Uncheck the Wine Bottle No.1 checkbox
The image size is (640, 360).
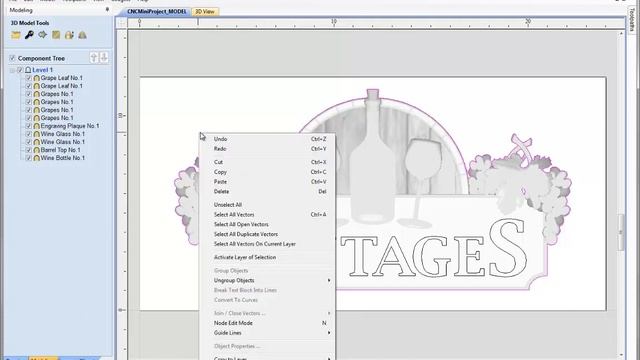point(29,158)
